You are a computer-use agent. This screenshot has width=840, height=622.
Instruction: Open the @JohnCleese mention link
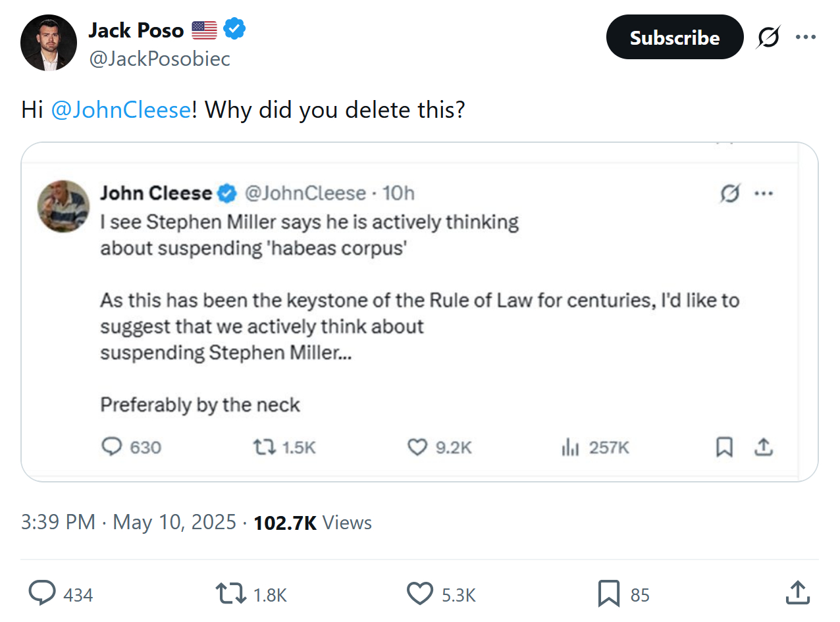pos(120,109)
